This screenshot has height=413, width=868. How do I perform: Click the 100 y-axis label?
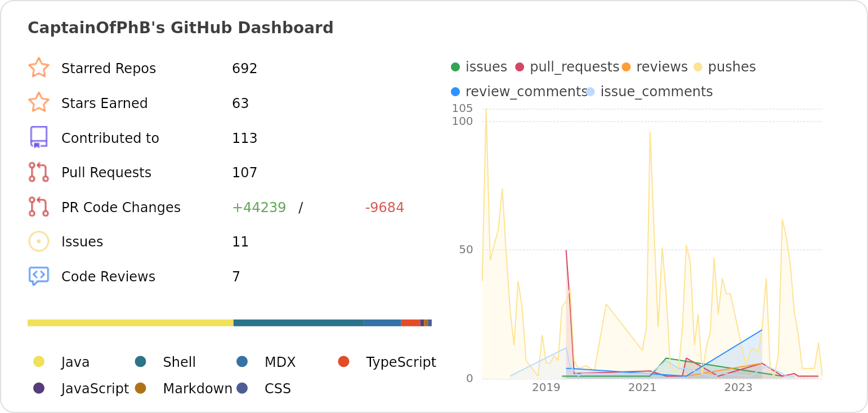462,121
